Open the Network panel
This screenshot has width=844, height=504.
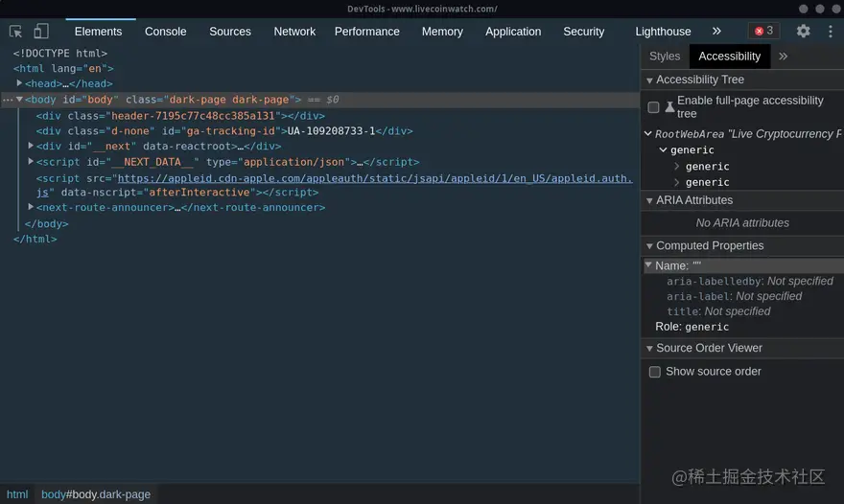click(x=294, y=32)
